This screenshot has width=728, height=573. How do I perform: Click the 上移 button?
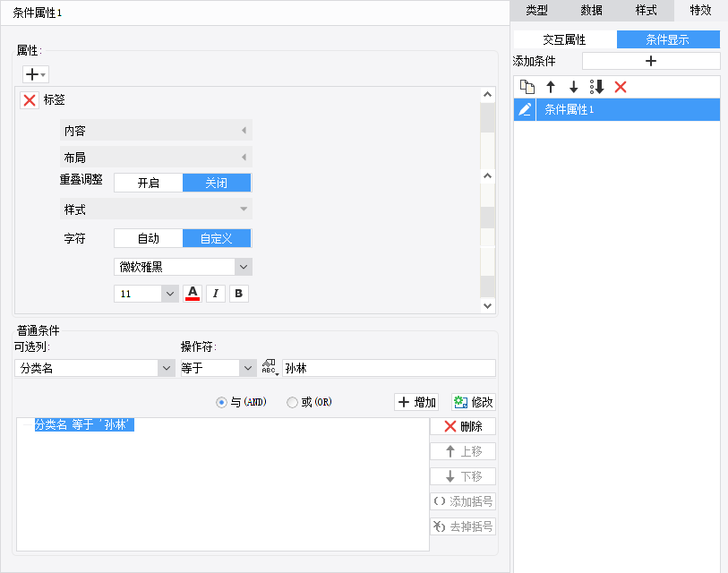click(463, 451)
